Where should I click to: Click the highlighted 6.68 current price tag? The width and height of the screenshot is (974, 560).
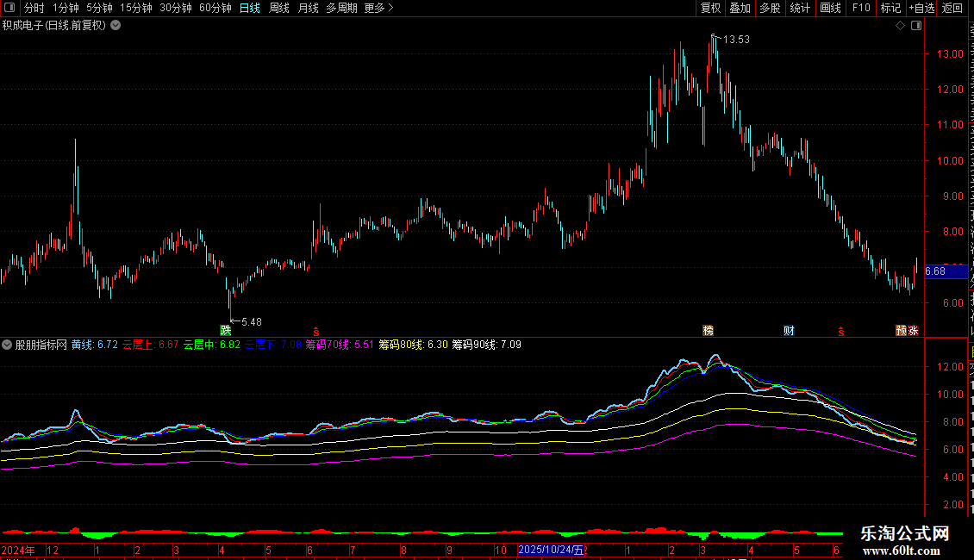(x=946, y=271)
